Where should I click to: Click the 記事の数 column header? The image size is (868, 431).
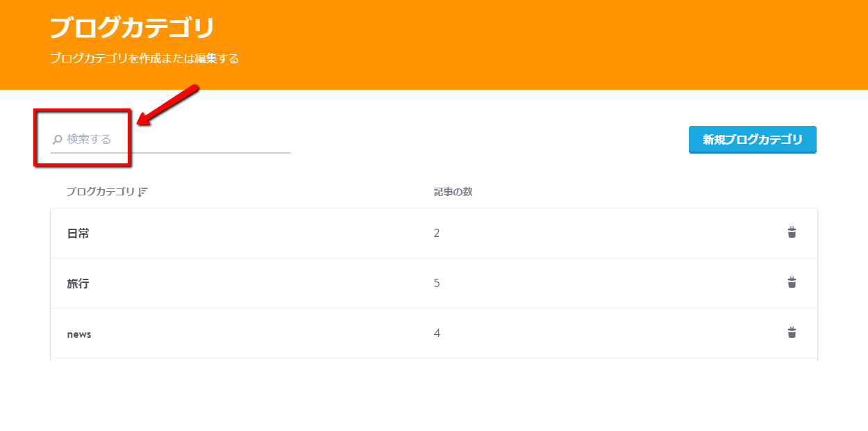coord(453,192)
